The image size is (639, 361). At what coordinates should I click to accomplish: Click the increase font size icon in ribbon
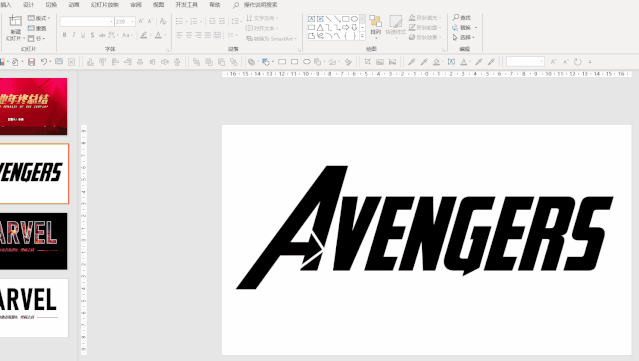141,21
